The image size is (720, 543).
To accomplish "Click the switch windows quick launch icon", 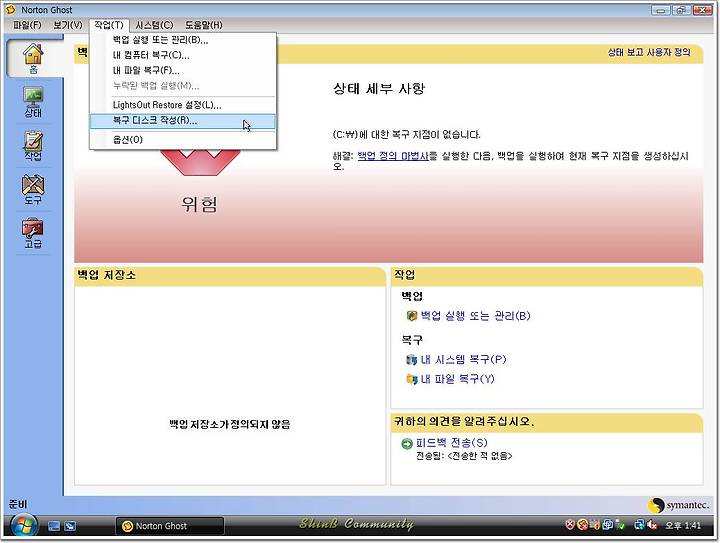I will (70, 526).
